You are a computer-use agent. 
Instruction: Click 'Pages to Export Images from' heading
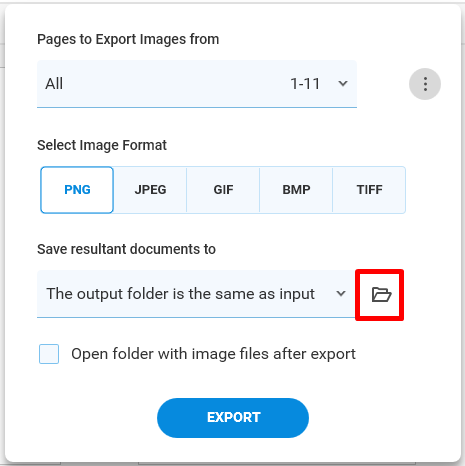(x=128, y=39)
